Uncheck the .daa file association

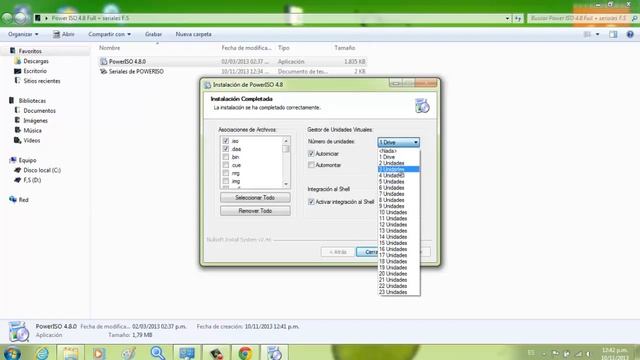coord(226,149)
